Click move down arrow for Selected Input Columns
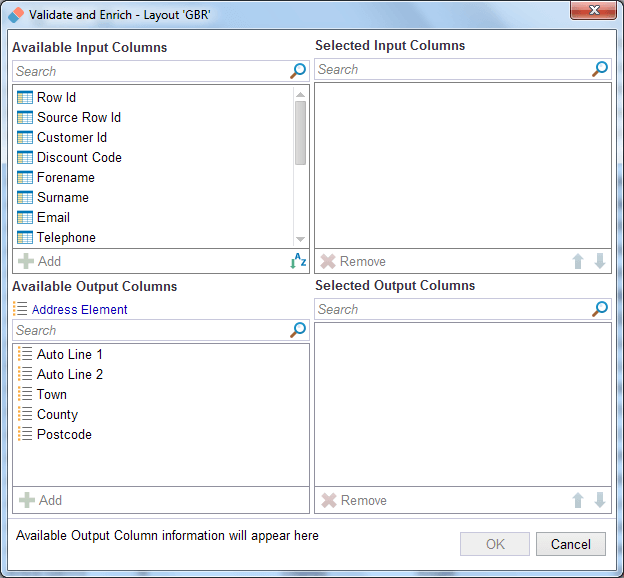This screenshot has height=578, width=624. 600,261
